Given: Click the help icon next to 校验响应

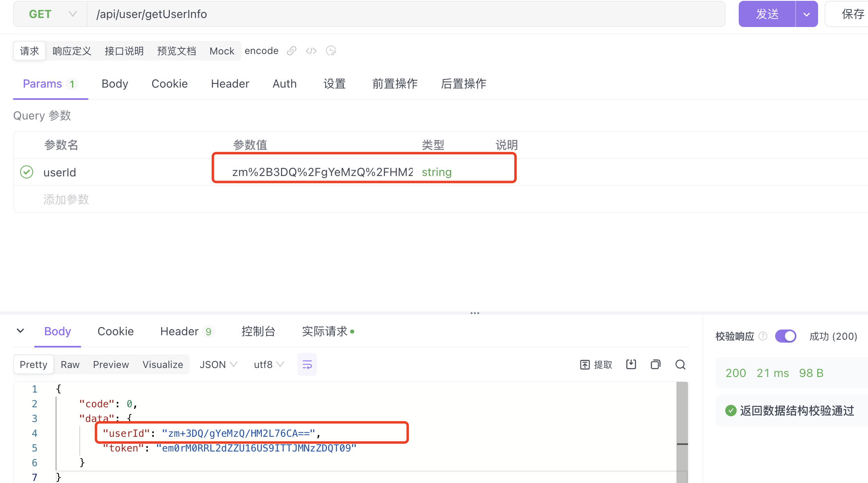Looking at the screenshot, I should [x=762, y=336].
